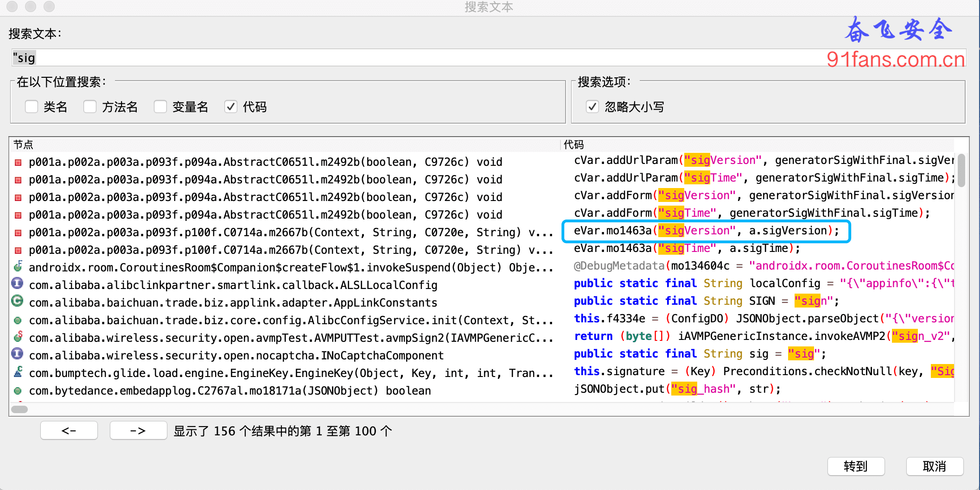This screenshot has width=980, height=490.
Task: Click the method icon beside the m2667b sigVersion row
Action: point(18,233)
